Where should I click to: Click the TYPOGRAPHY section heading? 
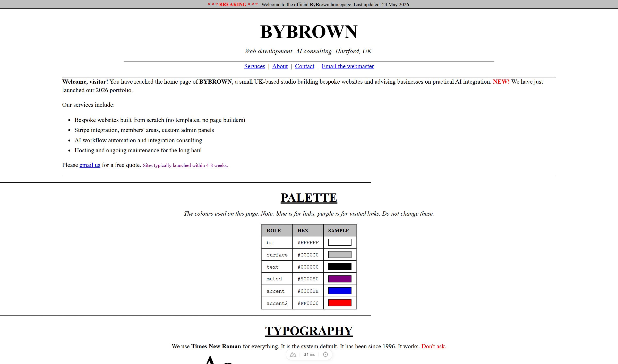tap(309, 331)
